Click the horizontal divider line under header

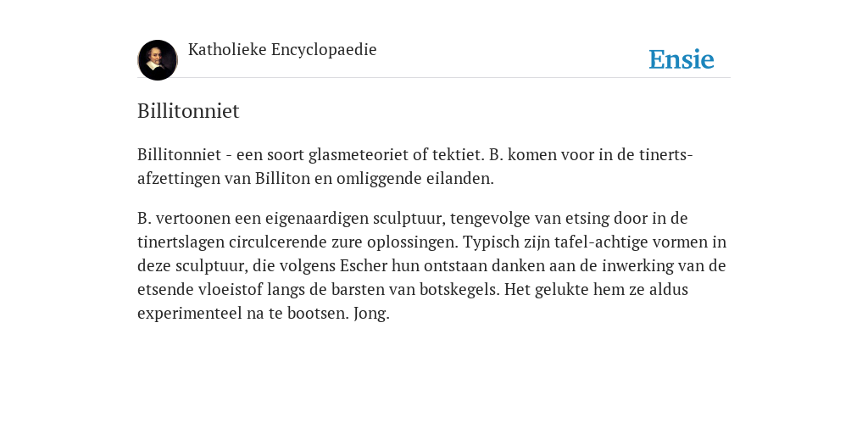(x=434, y=77)
